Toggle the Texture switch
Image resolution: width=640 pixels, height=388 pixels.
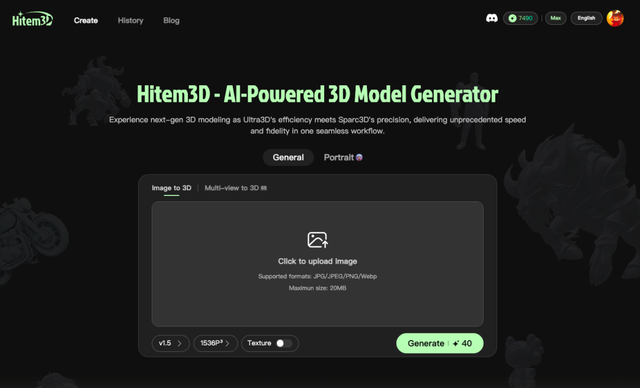pyautogui.click(x=284, y=343)
